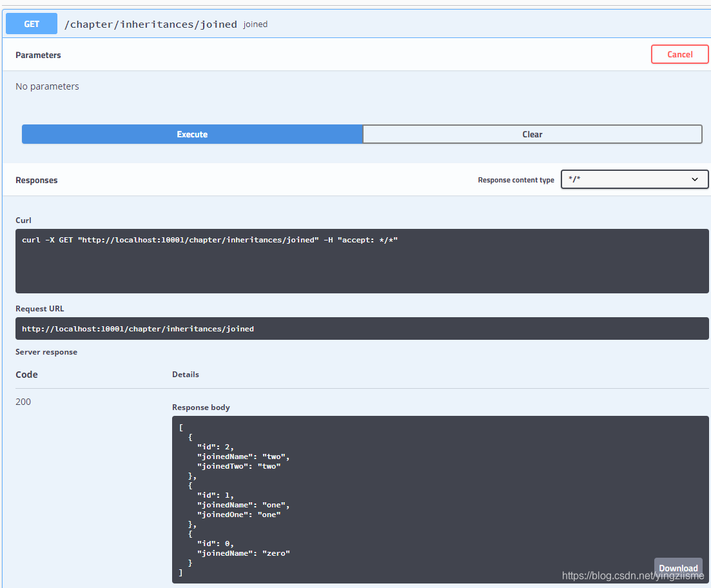Click the "joinedName": "zero" line
The width and height of the screenshot is (711, 588).
coord(243,553)
